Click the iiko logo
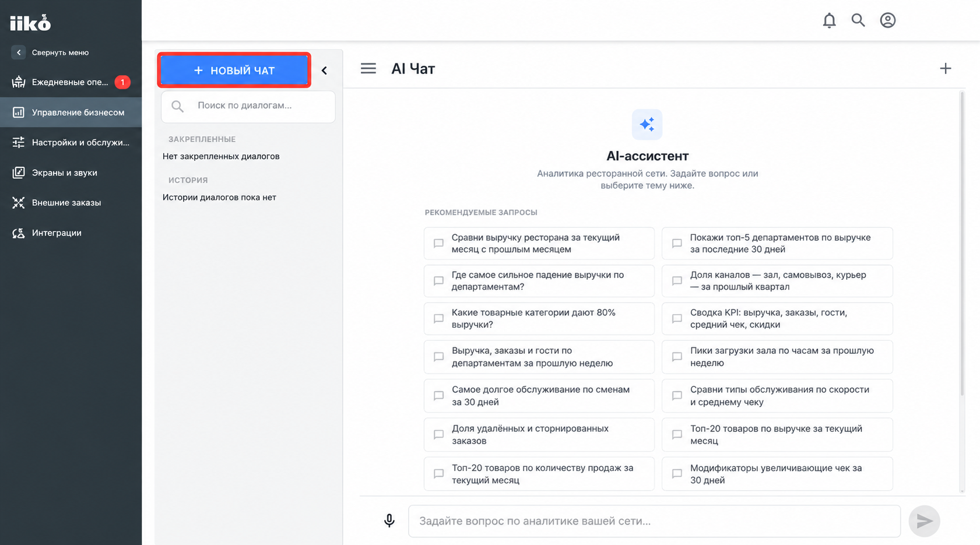This screenshot has height=545, width=980. pos(30,23)
